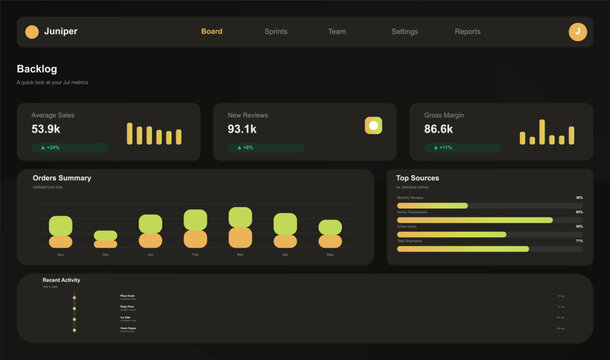Open the Average Sales 53.9k card
The width and height of the screenshot is (610, 360).
pos(109,132)
